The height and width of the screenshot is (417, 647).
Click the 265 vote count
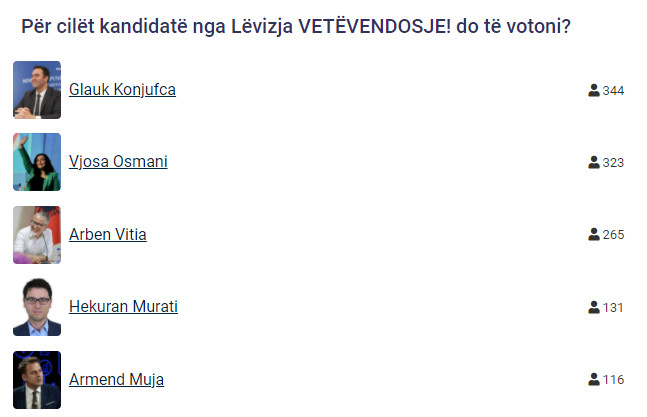[x=613, y=235]
